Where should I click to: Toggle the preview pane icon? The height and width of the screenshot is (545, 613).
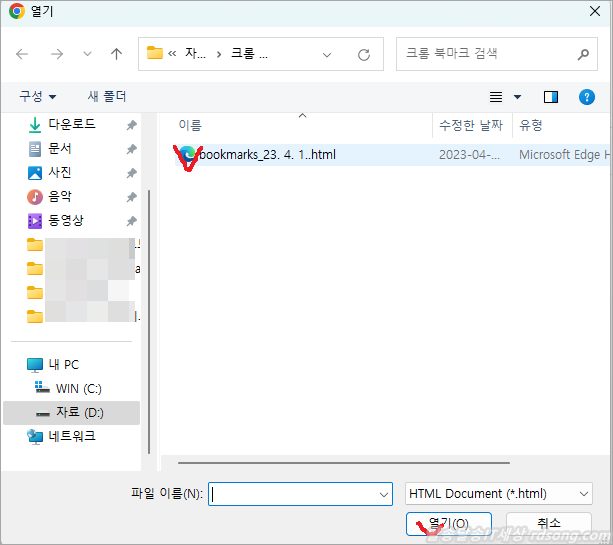[550, 97]
